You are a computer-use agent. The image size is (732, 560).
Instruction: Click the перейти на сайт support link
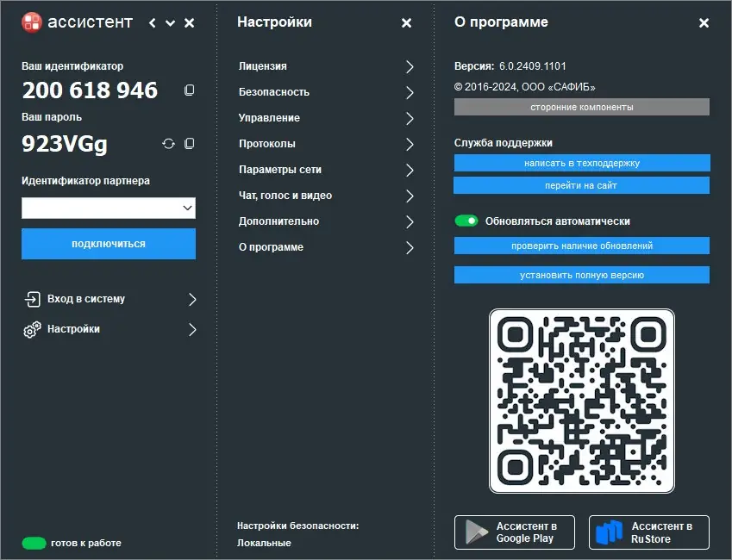pos(581,184)
